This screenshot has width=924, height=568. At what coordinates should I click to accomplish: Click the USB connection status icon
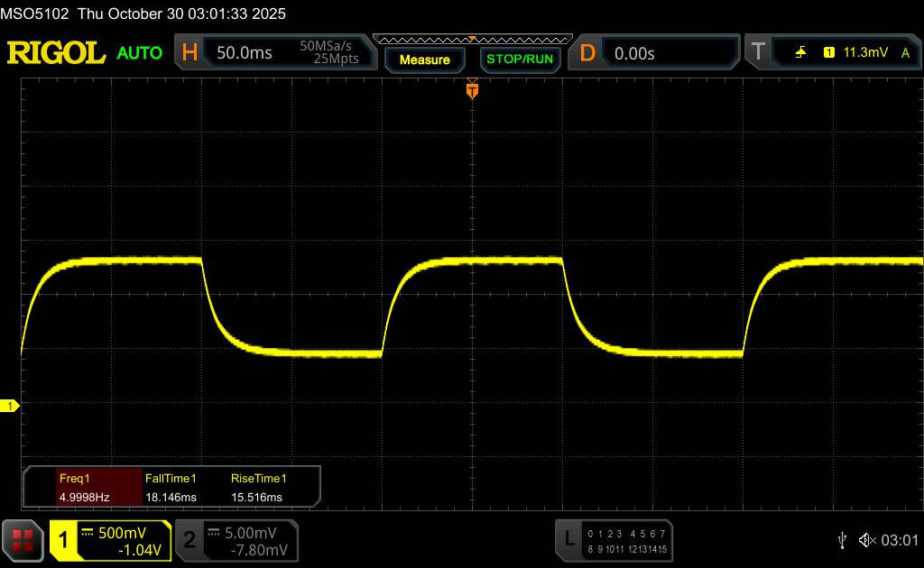(842, 539)
